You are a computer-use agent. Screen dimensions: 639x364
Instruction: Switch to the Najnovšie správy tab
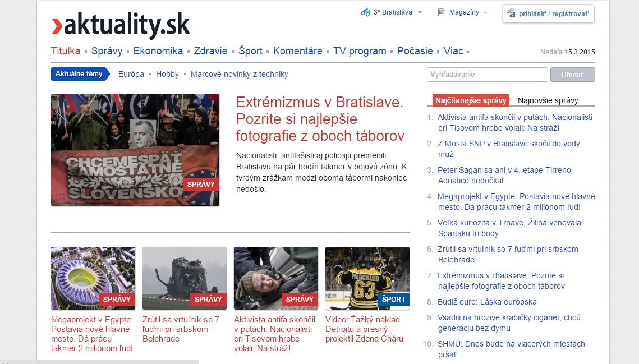click(548, 100)
